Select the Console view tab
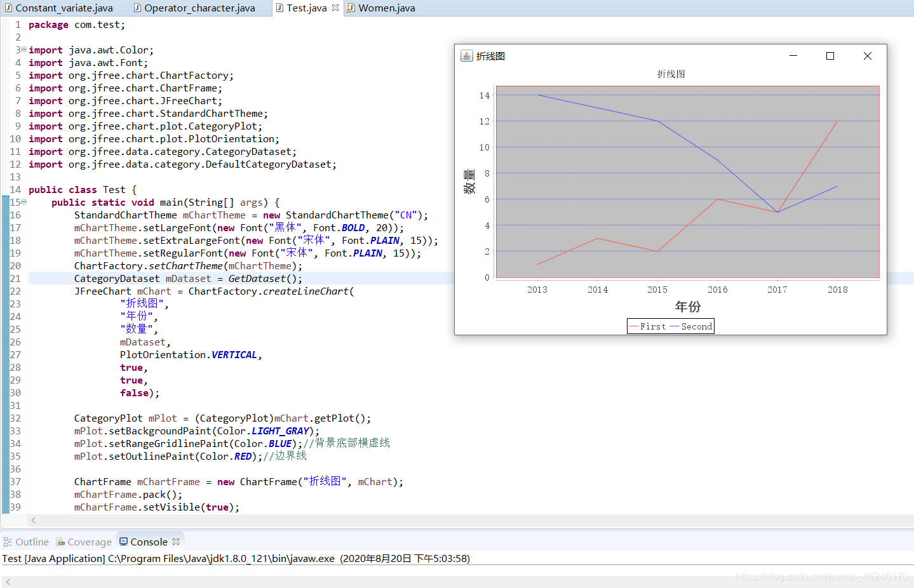Viewport: 914px width, 588px height. tap(149, 542)
